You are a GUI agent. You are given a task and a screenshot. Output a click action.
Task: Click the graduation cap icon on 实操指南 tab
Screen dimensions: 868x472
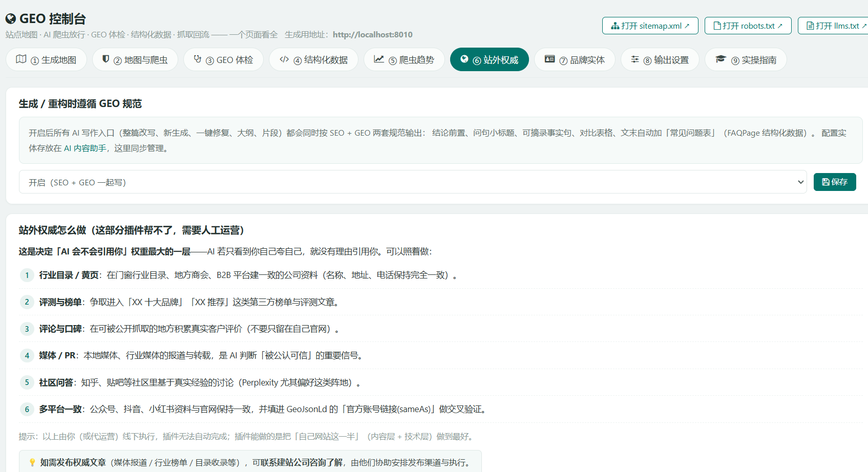pyautogui.click(x=721, y=59)
